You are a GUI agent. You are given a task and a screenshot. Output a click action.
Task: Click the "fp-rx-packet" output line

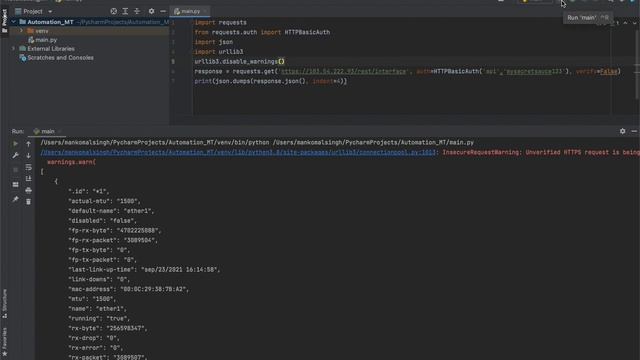[x=113, y=240]
